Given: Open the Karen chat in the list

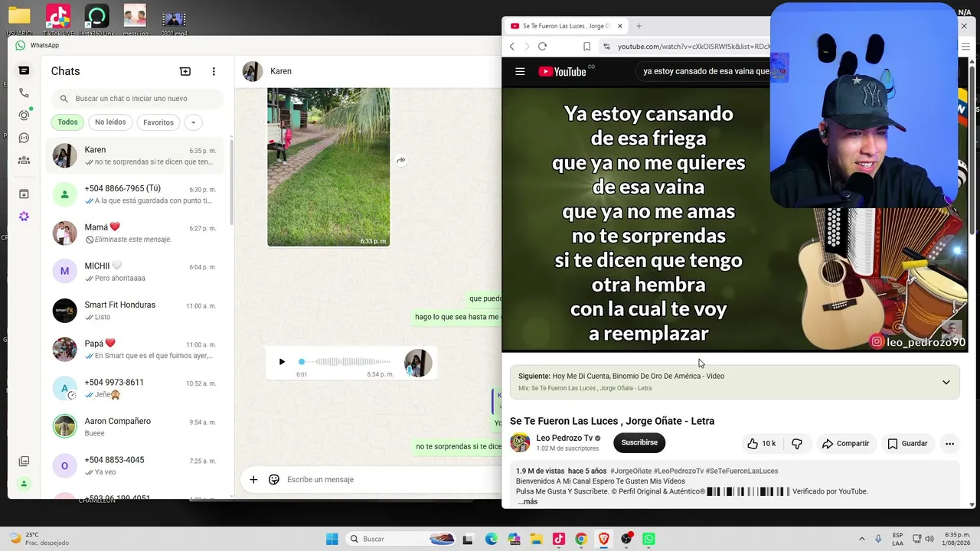Looking at the screenshot, I should tap(136, 156).
